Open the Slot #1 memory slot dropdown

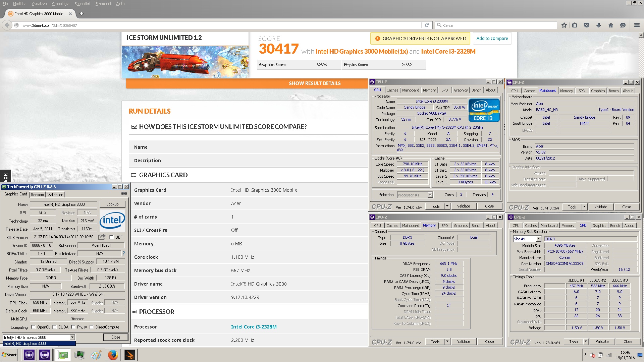tap(538, 239)
